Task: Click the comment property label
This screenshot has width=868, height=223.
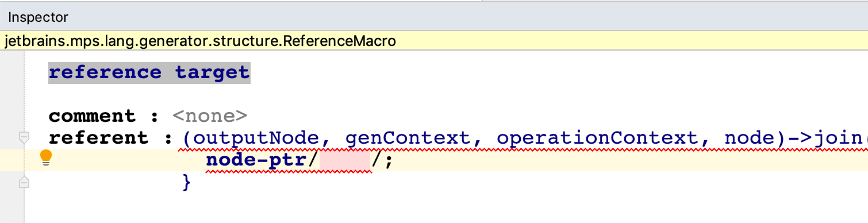Action: 92,116
